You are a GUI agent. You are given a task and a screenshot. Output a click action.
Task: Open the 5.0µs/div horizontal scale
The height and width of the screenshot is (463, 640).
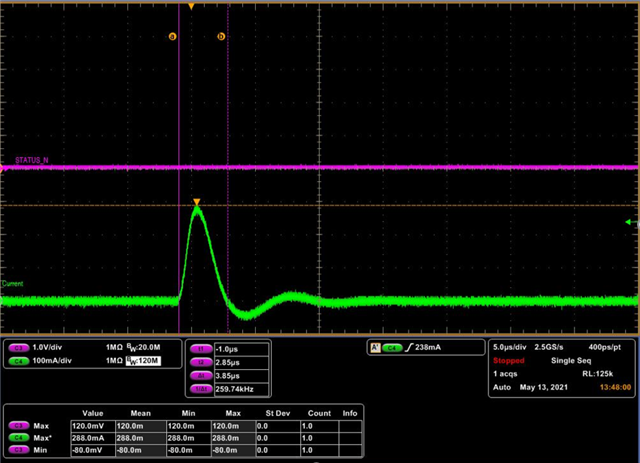click(x=509, y=347)
